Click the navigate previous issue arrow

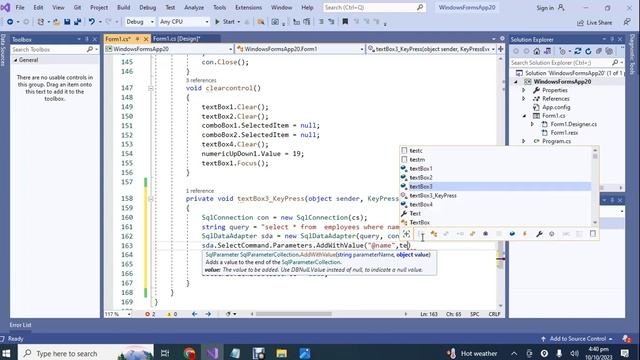194,314
